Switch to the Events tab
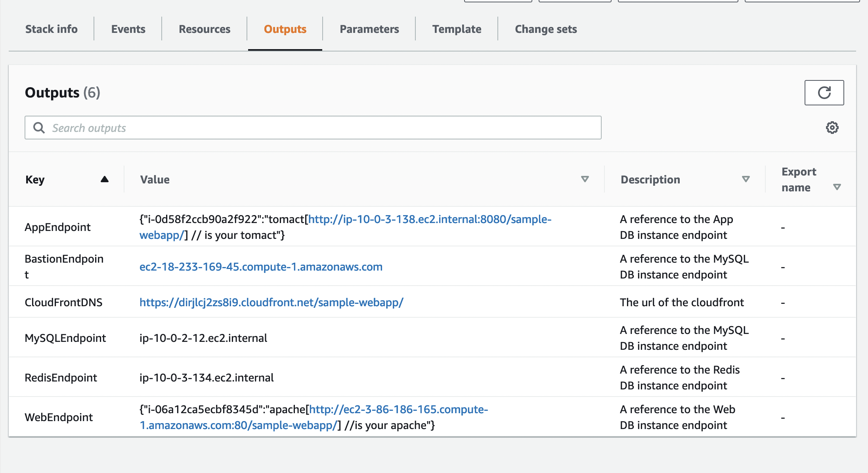This screenshot has height=473, width=868. (128, 29)
